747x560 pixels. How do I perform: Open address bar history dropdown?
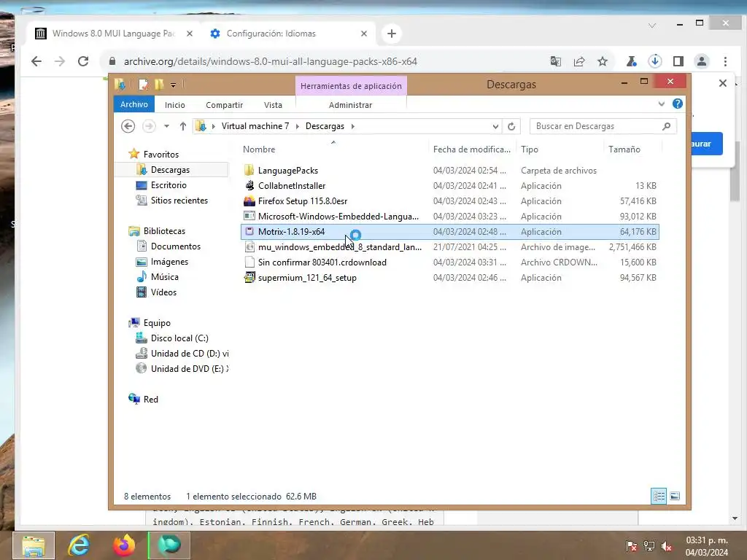(x=495, y=127)
